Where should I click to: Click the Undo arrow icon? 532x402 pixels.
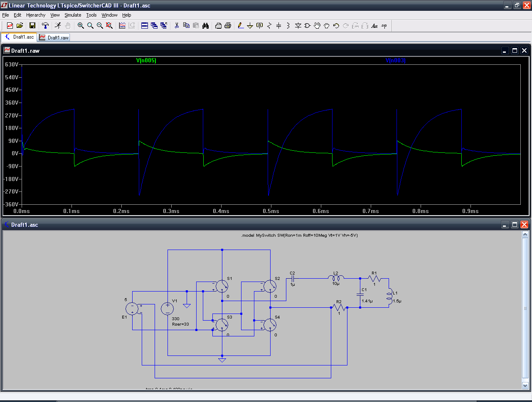tap(336, 26)
